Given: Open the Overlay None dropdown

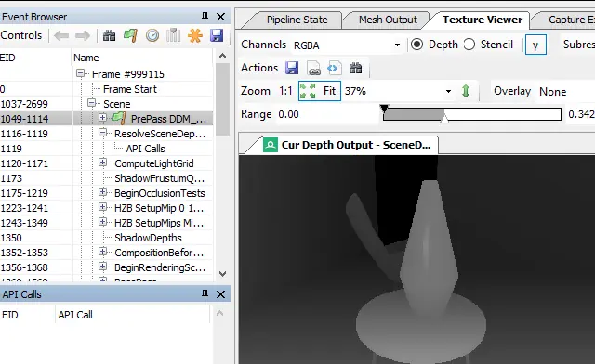Looking at the screenshot, I should pyautogui.click(x=565, y=91).
